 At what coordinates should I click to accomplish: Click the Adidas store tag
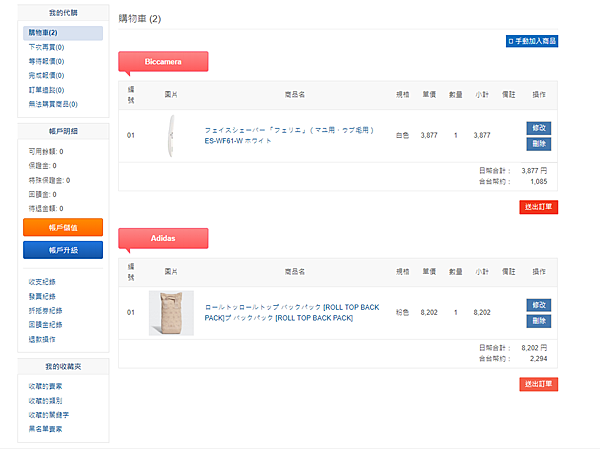163,239
